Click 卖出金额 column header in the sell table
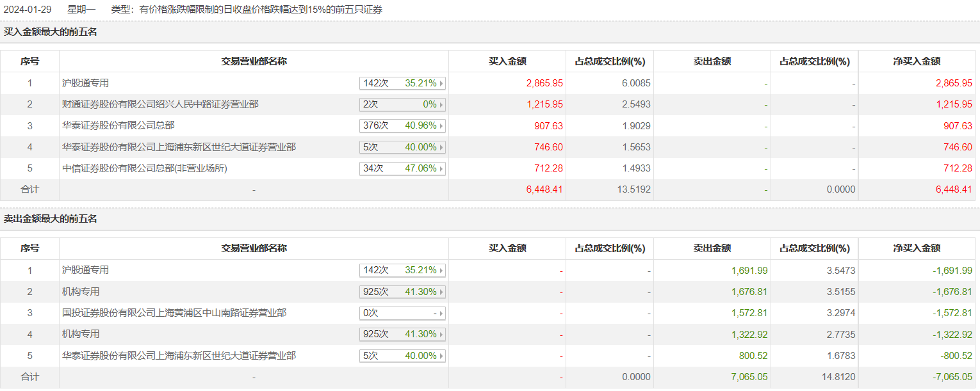Screen dimensions: 980x391 point(712,248)
